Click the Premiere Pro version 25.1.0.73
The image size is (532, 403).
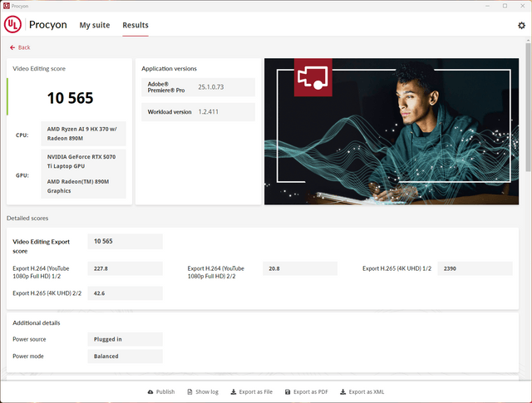[x=211, y=87]
